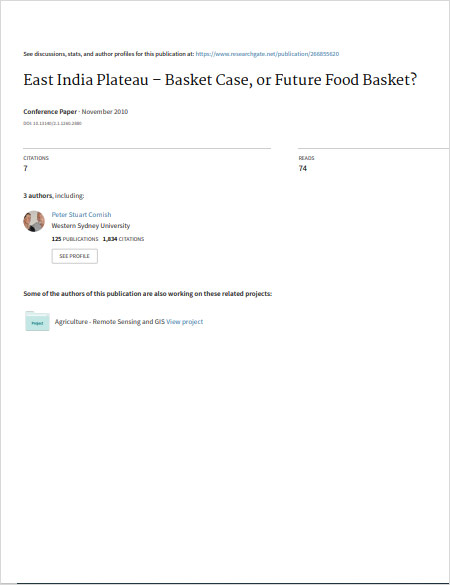Click the Peter Stuart Cornish author name
The height and width of the screenshot is (585, 450).
(81, 215)
